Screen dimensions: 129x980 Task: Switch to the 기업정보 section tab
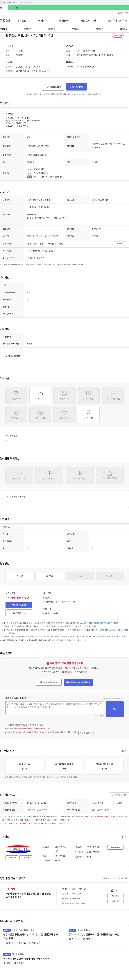[x=124, y=29]
